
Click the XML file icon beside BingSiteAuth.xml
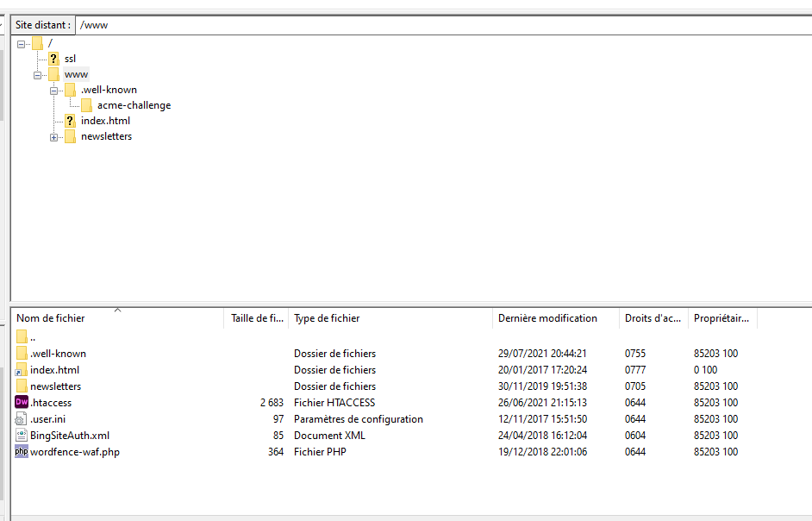point(22,436)
